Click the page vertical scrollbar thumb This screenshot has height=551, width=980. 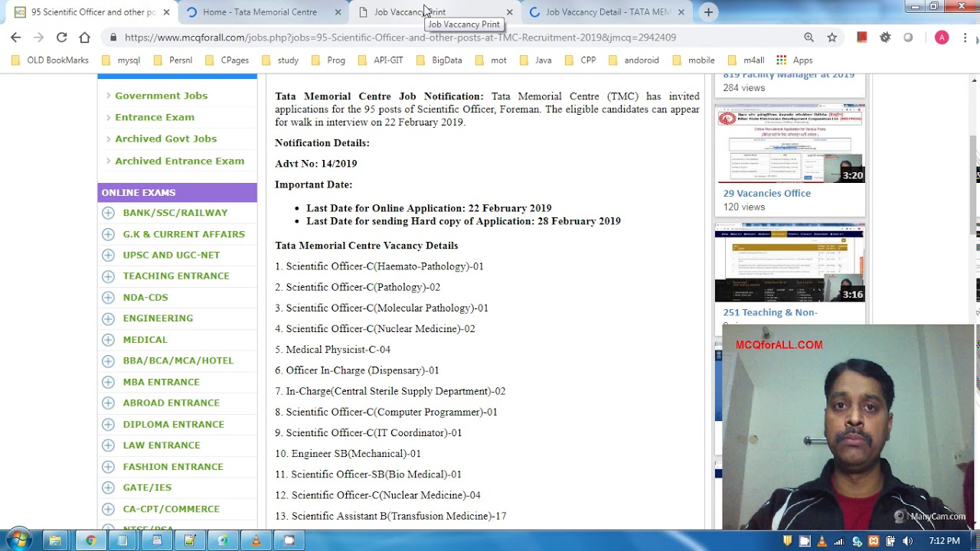click(x=974, y=184)
